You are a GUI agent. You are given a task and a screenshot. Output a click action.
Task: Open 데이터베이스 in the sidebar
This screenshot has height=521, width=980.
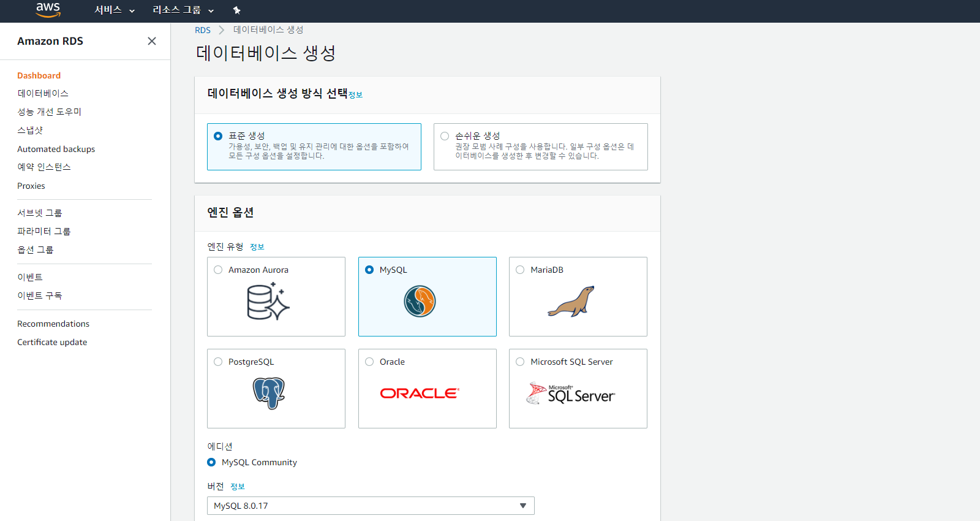pos(43,93)
